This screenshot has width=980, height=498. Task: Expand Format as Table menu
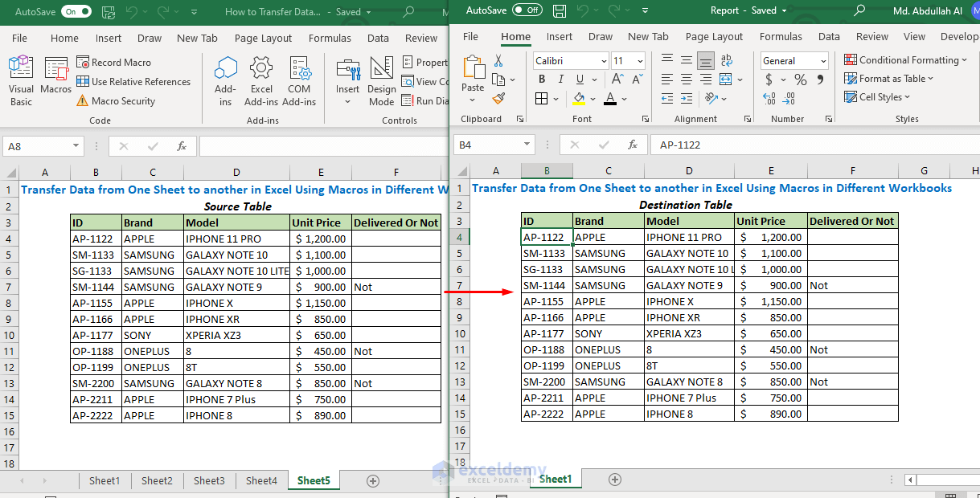[x=889, y=79]
